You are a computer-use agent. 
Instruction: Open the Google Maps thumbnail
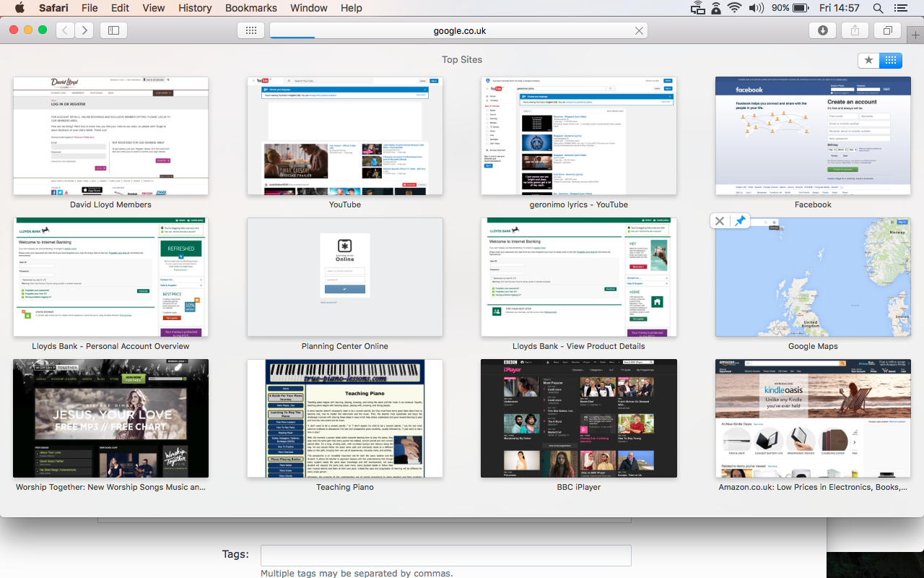coord(813,277)
